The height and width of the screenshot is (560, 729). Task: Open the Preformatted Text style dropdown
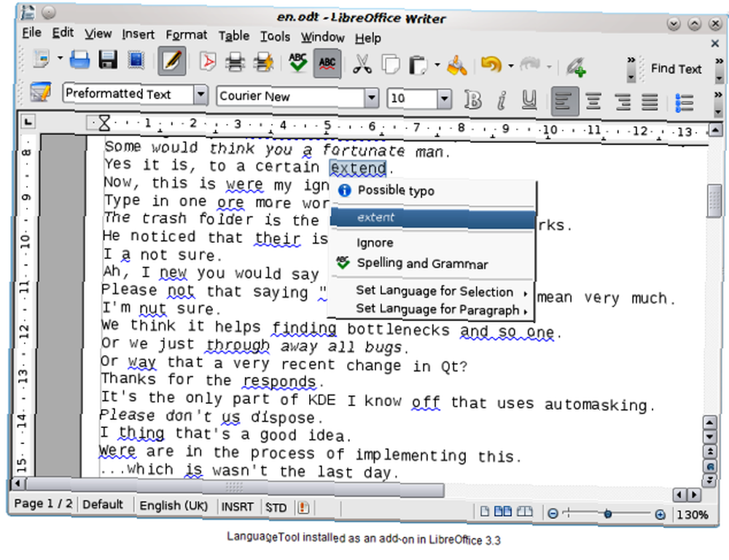click(200, 95)
